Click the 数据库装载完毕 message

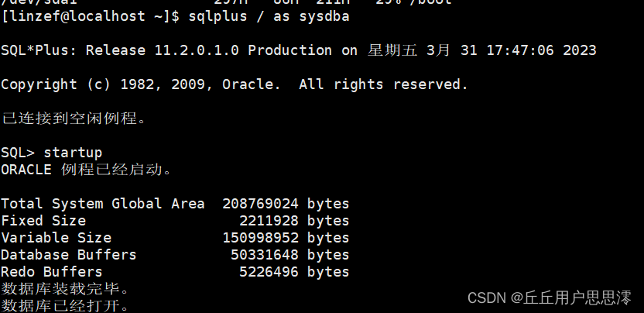point(65,289)
